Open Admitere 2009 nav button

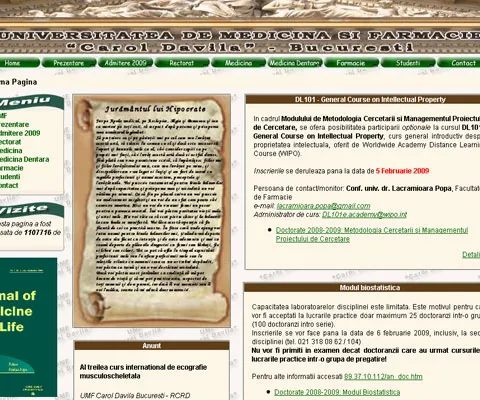click(126, 63)
